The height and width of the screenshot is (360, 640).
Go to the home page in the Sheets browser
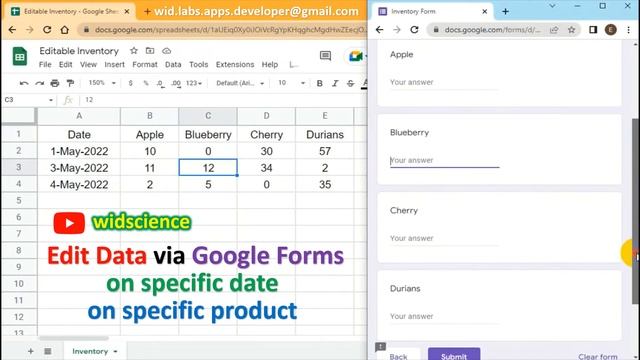(x=64, y=30)
